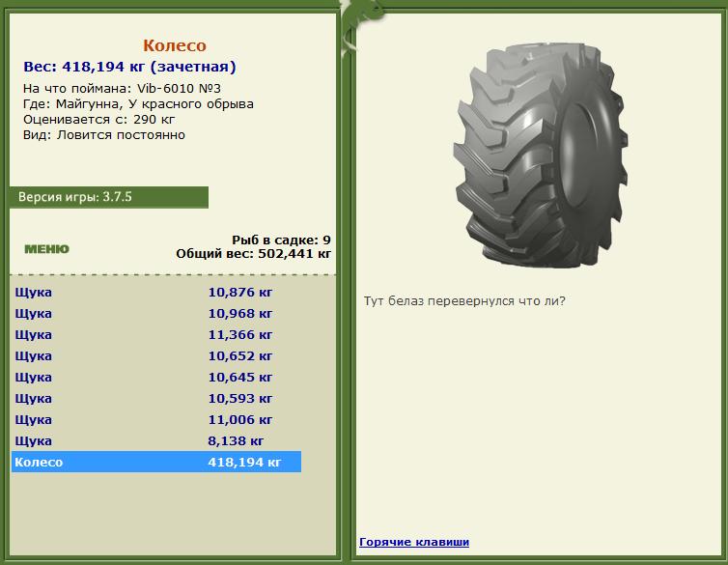Select the Щука 10,652 кг row

(156, 356)
